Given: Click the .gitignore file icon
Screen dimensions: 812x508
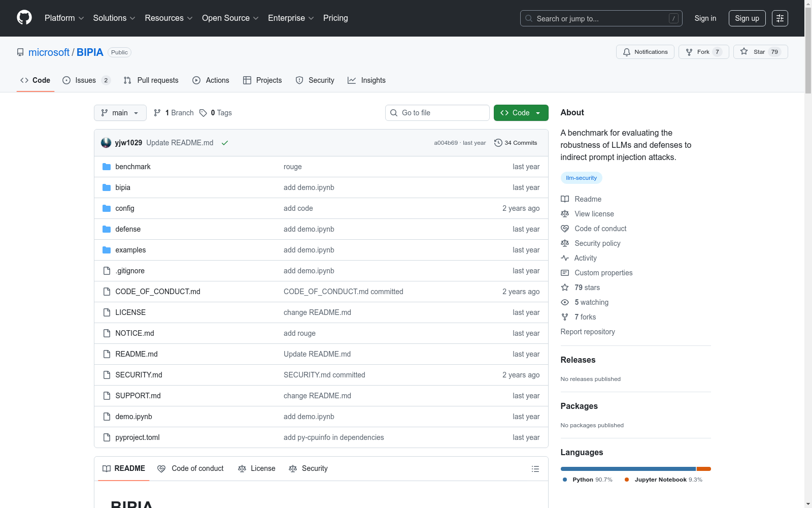Looking at the screenshot, I should pos(107,271).
